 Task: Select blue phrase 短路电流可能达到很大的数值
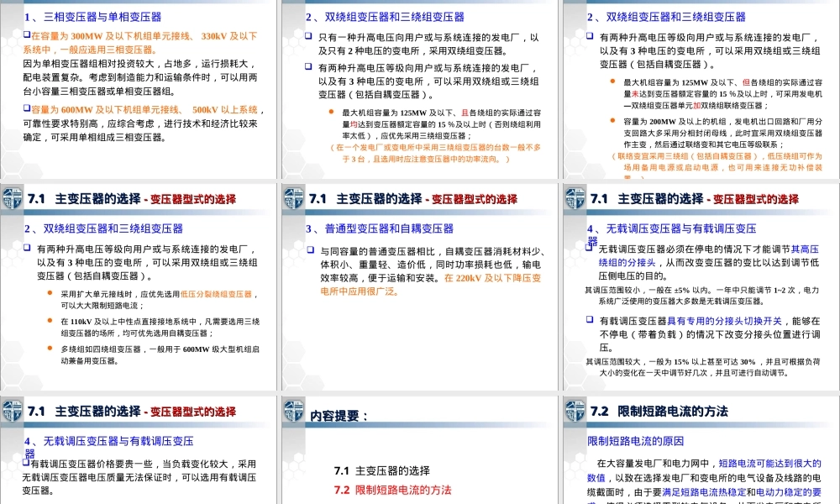coord(705,470)
